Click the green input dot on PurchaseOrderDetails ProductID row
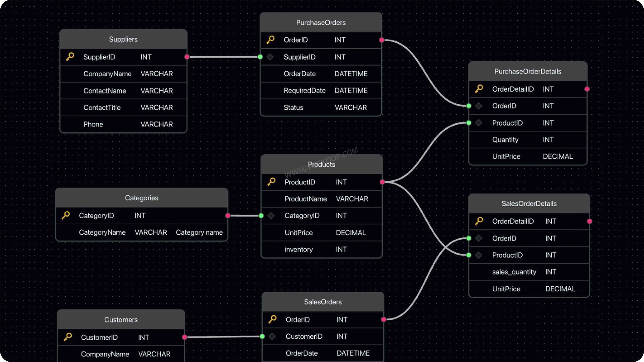644x362 pixels. [x=469, y=123]
